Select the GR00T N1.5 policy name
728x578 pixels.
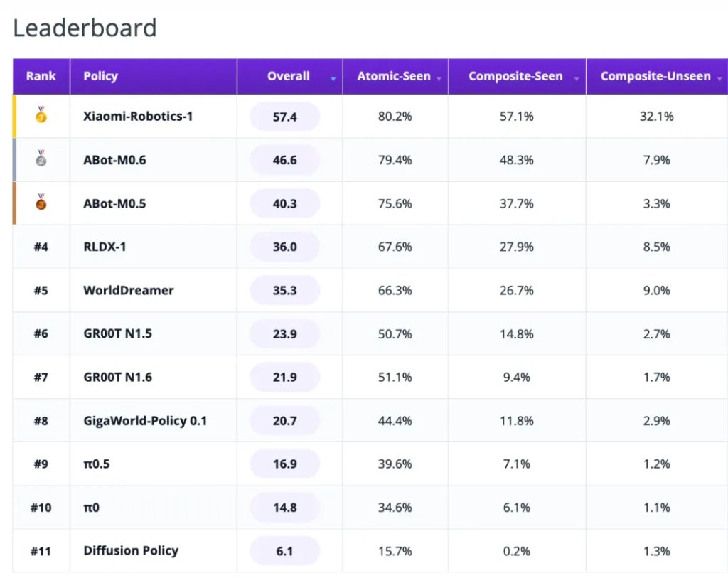[117, 333]
